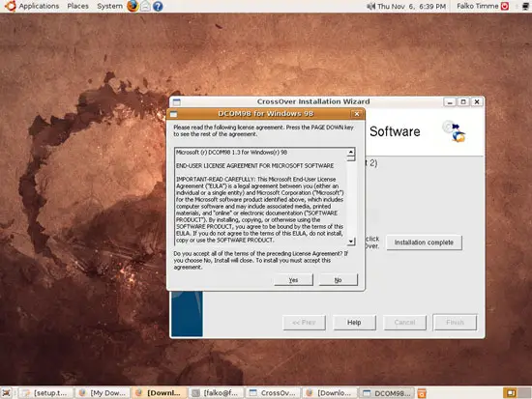Click the END-USER LICENSE AGREEMENT heading text

254,166
